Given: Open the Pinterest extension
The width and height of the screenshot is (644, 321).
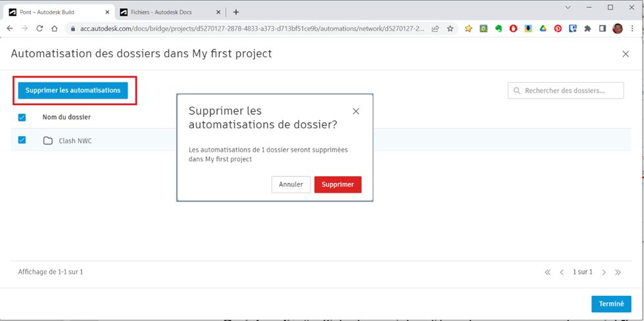Looking at the screenshot, I should pyautogui.click(x=558, y=29).
